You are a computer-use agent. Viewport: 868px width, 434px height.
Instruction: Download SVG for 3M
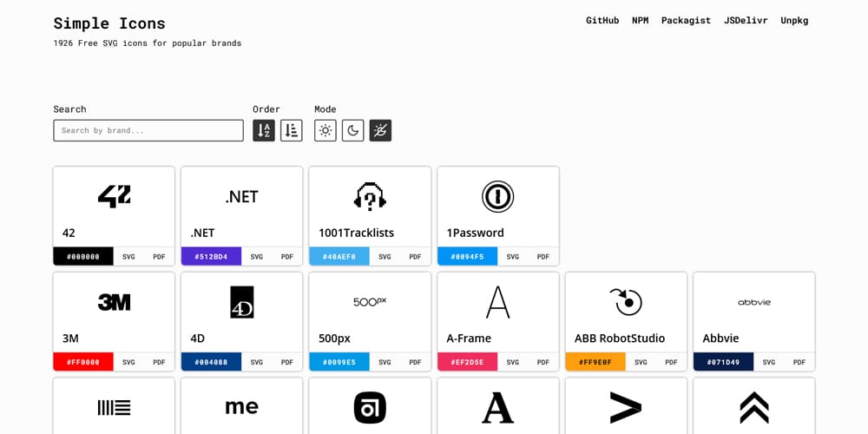pos(128,362)
